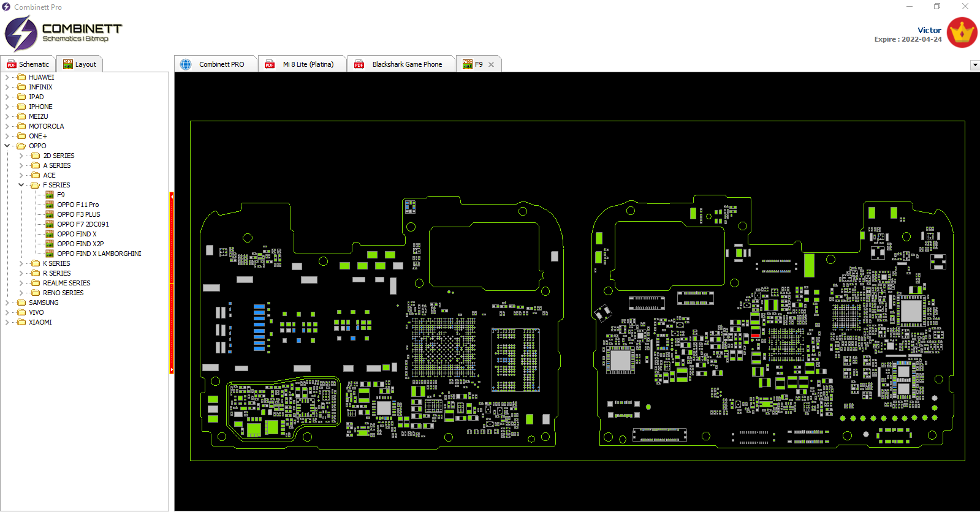The image size is (980, 512).
Task: Click the F9 layout file icon
Action: tap(50, 195)
